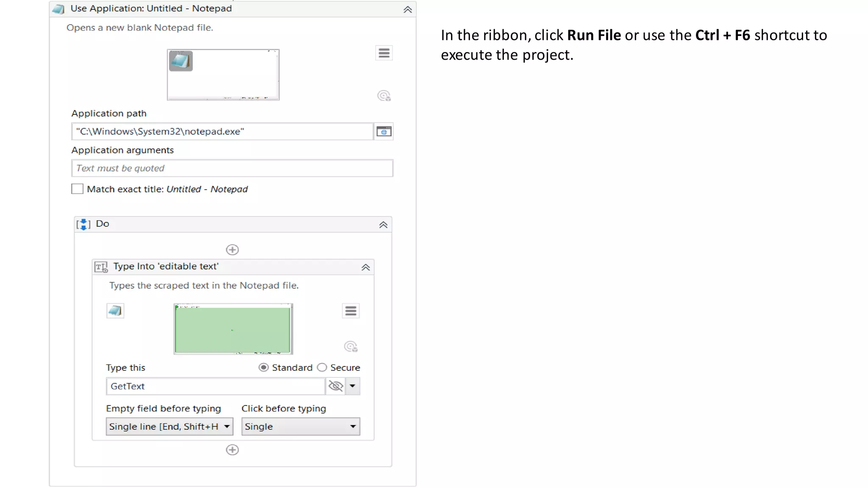Open hamburger menu of Use Application activity
This screenshot has height=488, width=868.
point(384,53)
